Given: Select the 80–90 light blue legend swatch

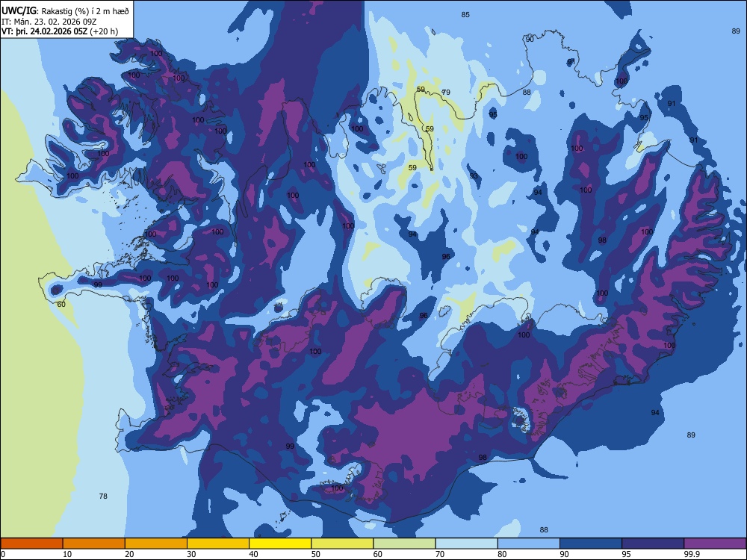Looking at the screenshot, I should coord(528,544).
